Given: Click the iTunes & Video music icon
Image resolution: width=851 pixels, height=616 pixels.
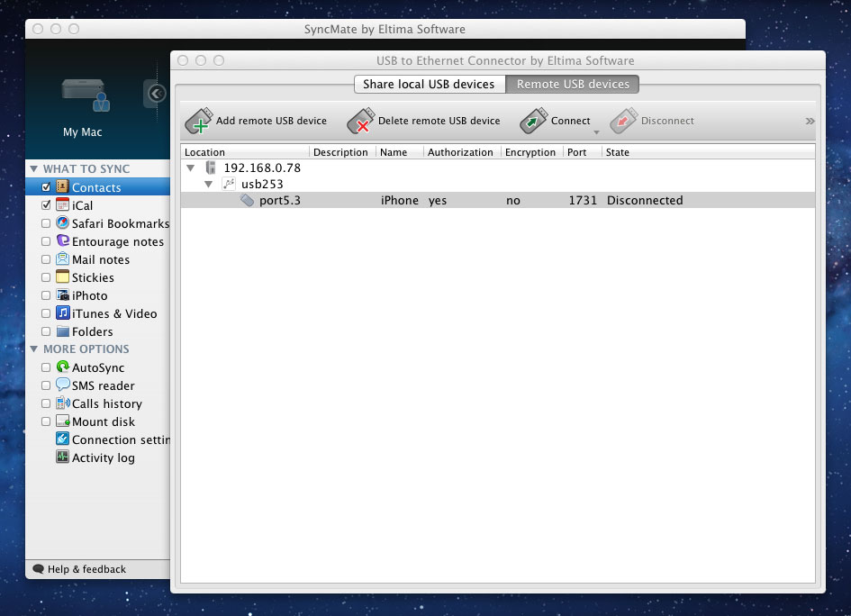Looking at the screenshot, I should (x=62, y=313).
